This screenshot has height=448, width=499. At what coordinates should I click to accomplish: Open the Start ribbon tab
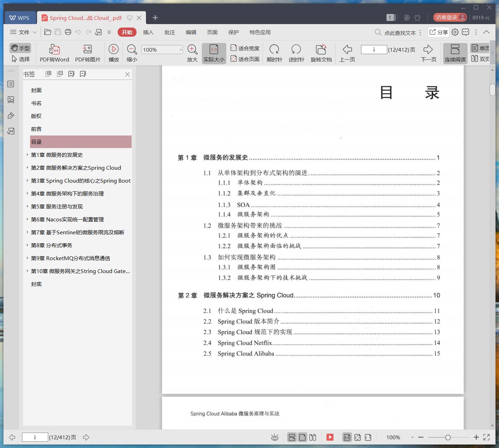pyautogui.click(x=127, y=32)
